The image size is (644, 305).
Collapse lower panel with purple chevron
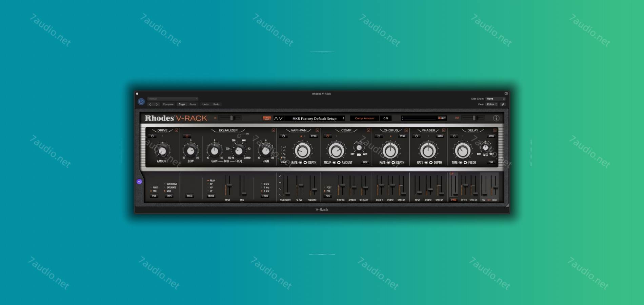[139, 182]
